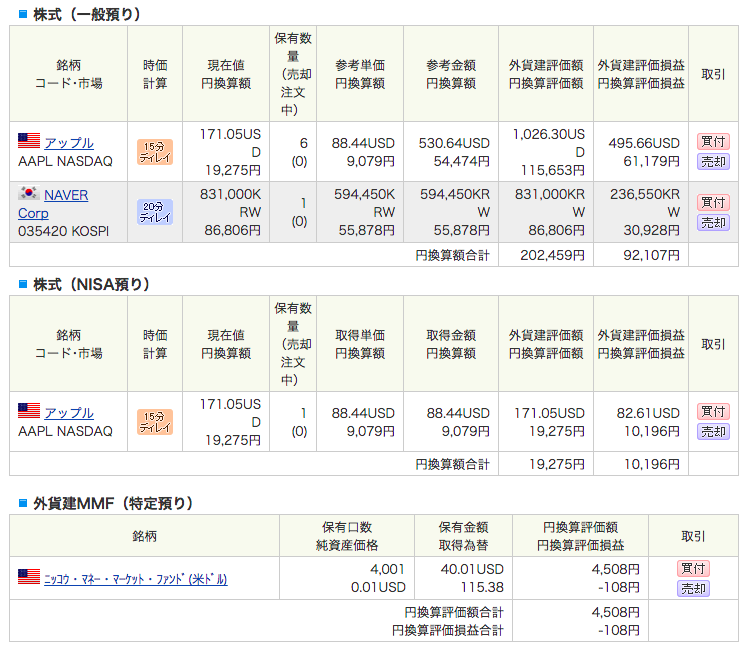This screenshot has width=749, height=653.
Task: Click 参考単価 column header in 一般預り table
Action: tap(360, 74)
